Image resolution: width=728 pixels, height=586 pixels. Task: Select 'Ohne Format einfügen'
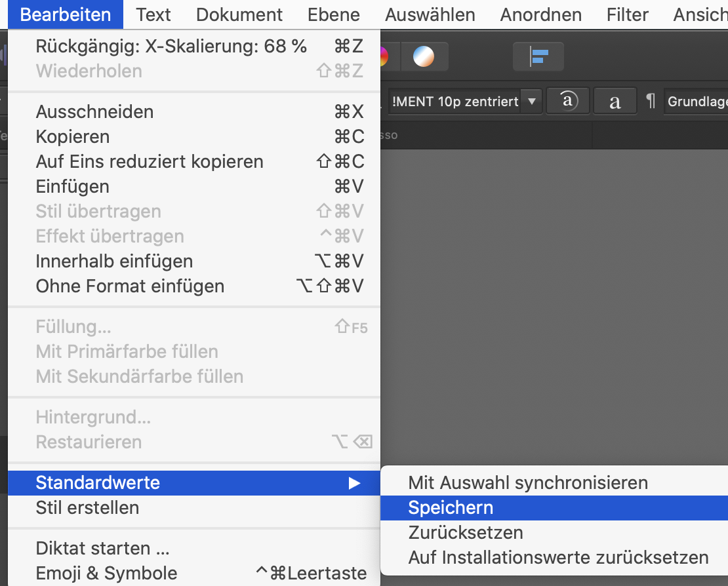(x=194, y=286)
